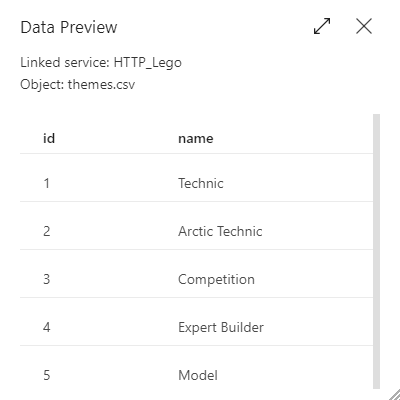Select the Arctic Technic name cell
This screenshot has width=400, height=400.
point(220,231)
